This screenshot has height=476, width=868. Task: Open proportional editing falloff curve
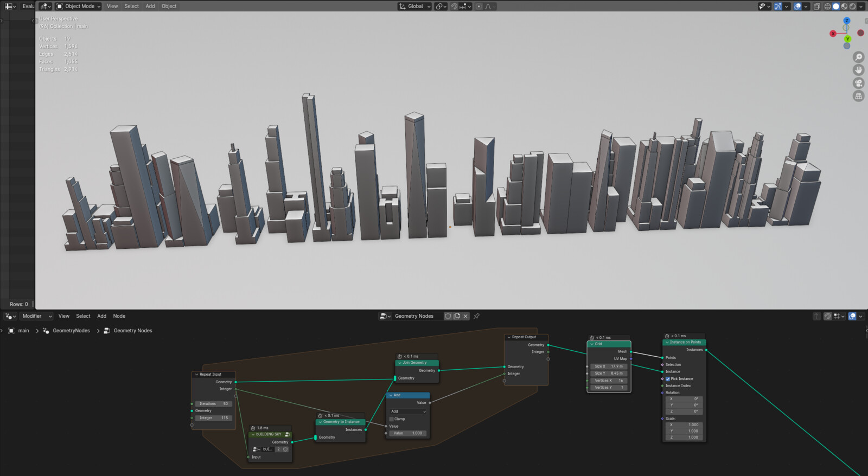[490, 6]
